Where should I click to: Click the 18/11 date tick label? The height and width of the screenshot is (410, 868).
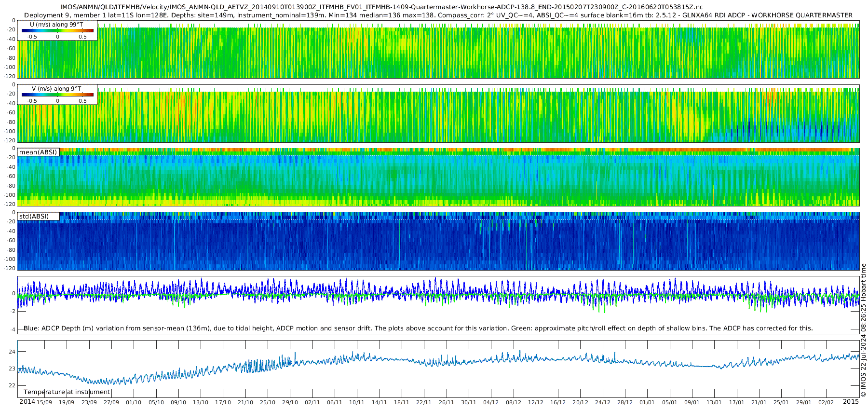402,402
